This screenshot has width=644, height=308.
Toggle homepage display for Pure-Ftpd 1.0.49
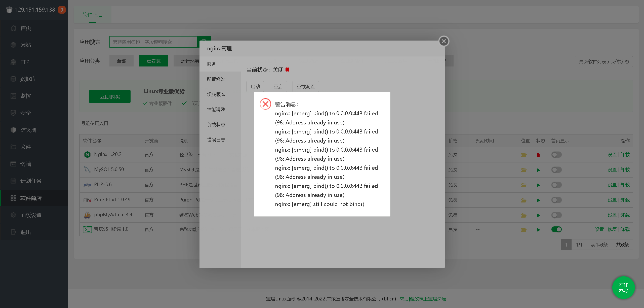coord(556,200)
